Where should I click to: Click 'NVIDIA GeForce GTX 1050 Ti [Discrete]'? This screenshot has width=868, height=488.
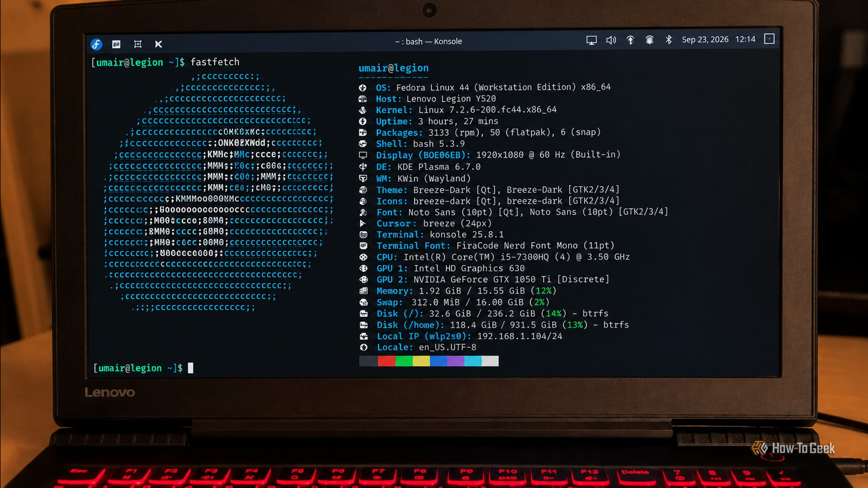point(511,280)
